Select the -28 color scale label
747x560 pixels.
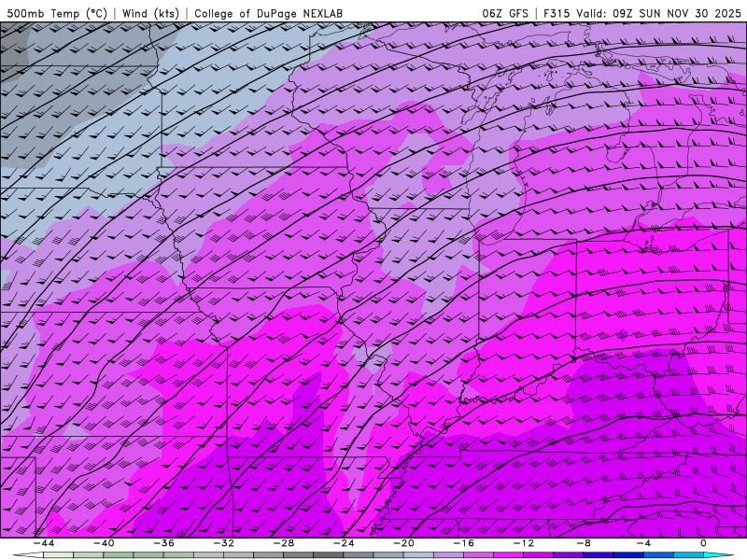pyautogui.click(x=284, y=543)
